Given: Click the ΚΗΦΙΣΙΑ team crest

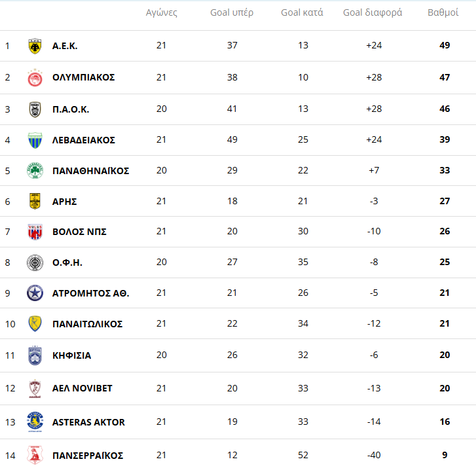Looking at the screenshot, I should pyautogui.click(x=35, y=355).
